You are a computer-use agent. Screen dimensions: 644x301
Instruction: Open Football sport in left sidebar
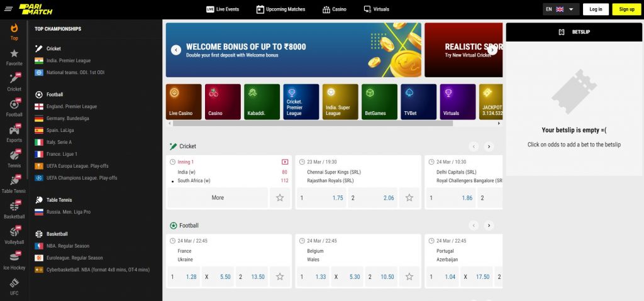(14, 108)
